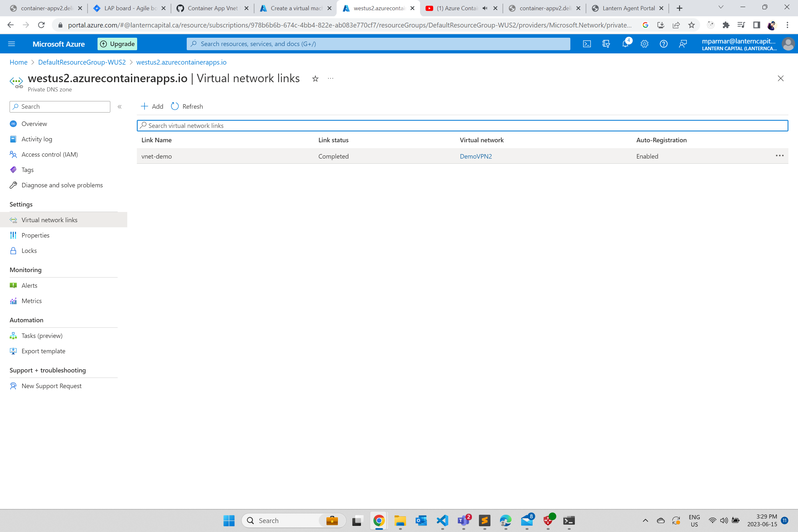Open Azure Cloud Shell from the top bar
Viewport: 798px width, 532px height.
(x=587, y=44)
